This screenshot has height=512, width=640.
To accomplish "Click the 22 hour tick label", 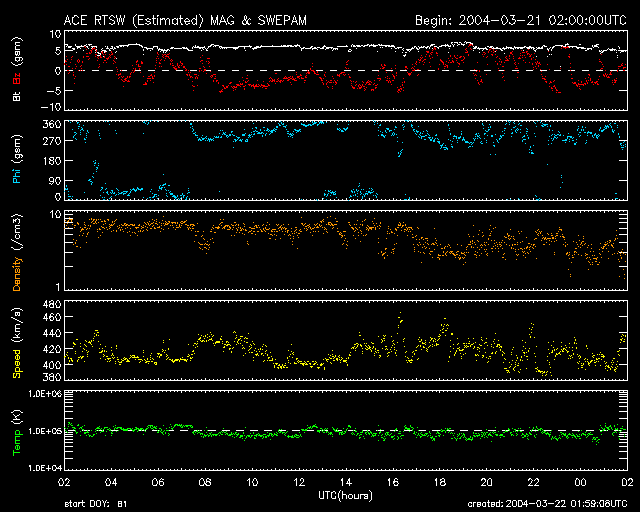I will click(533, 483).
